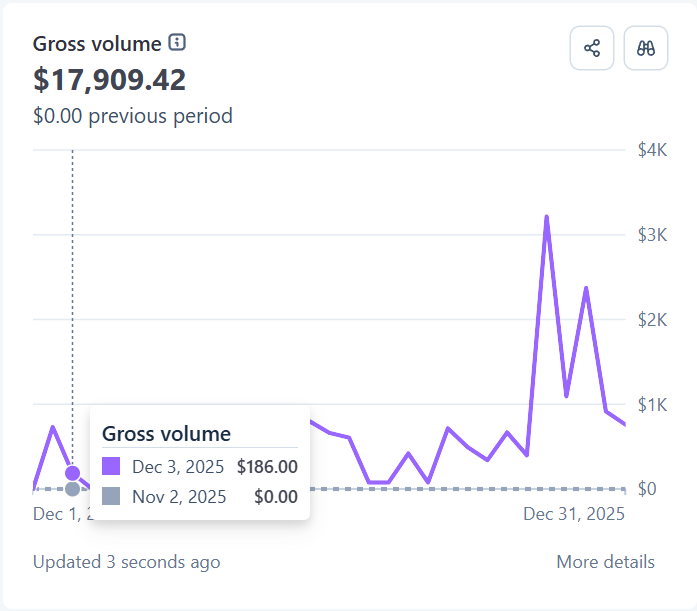Click the purple Dec 3 data point
Screen dimensions: 697x611
tap(72, 473)
